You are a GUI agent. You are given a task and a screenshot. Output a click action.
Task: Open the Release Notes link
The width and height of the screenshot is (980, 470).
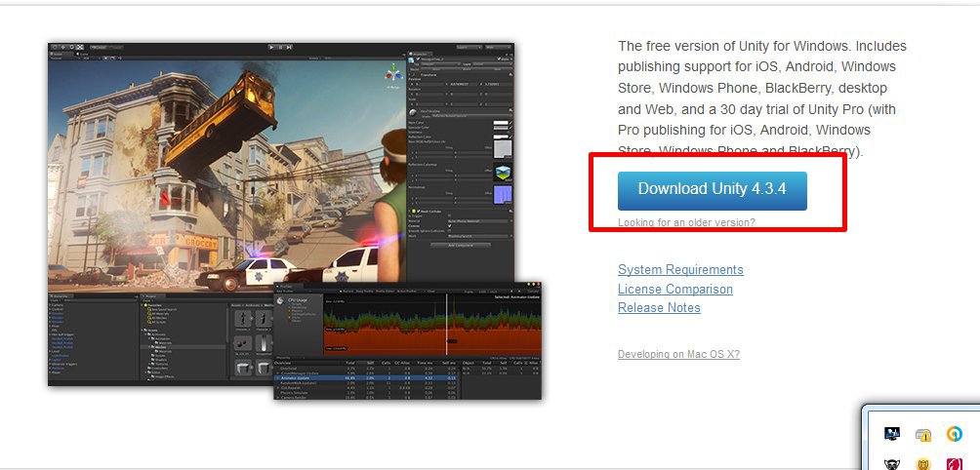pyautogui.click(x=659, y=308)
